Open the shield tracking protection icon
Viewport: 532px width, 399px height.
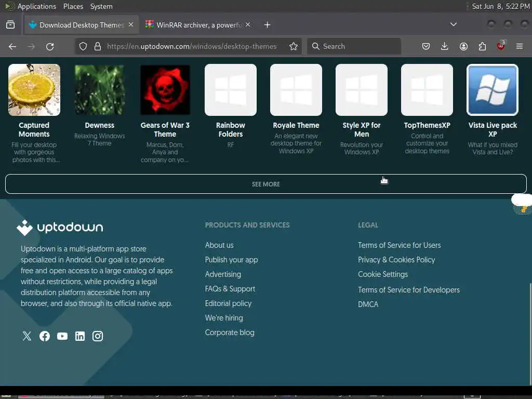point(83,46)
